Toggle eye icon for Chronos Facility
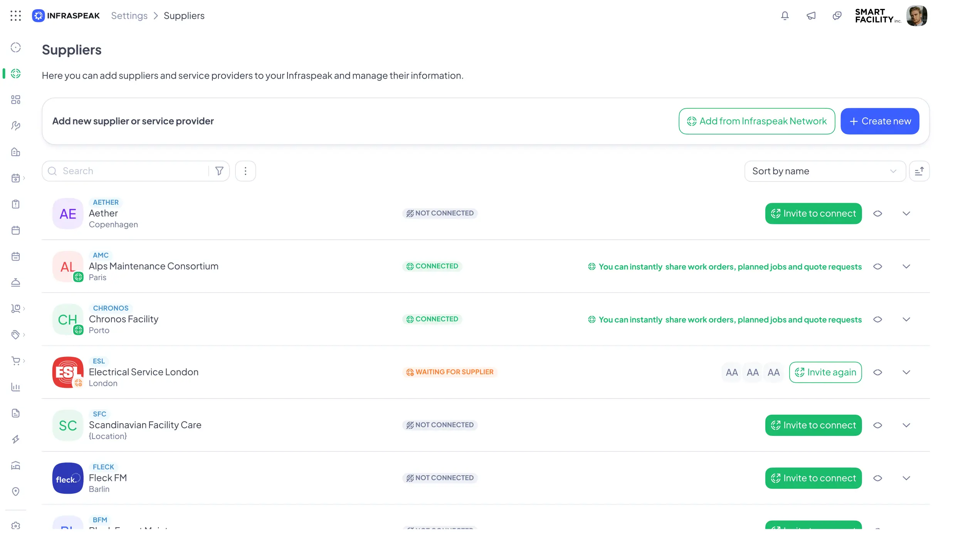 (878, 320)
